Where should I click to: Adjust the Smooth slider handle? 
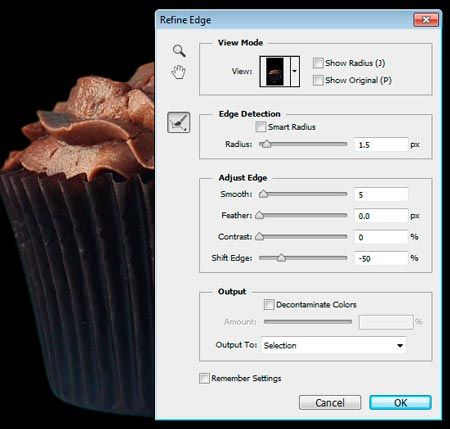tap(263, 194)
